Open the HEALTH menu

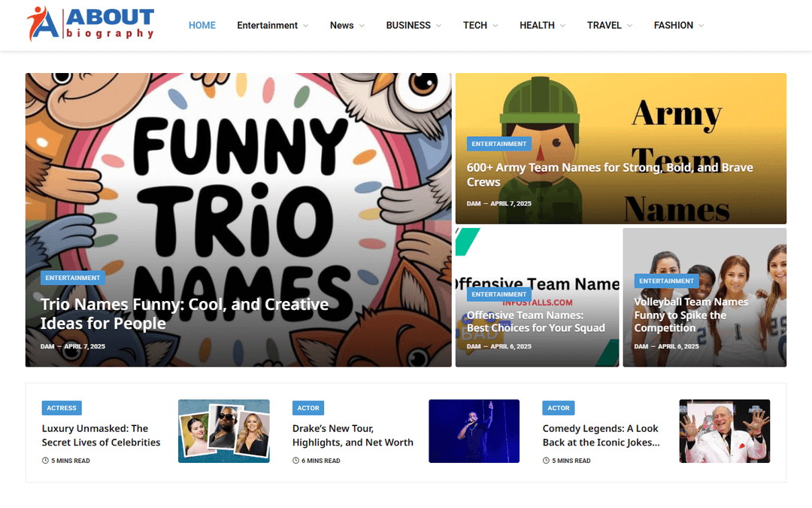pos(537,26)
